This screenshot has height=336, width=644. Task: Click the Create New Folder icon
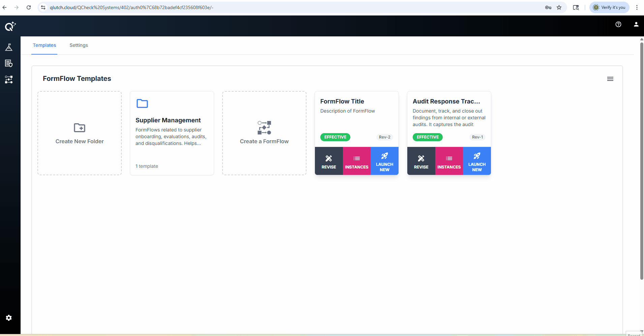tap(80, 128)
